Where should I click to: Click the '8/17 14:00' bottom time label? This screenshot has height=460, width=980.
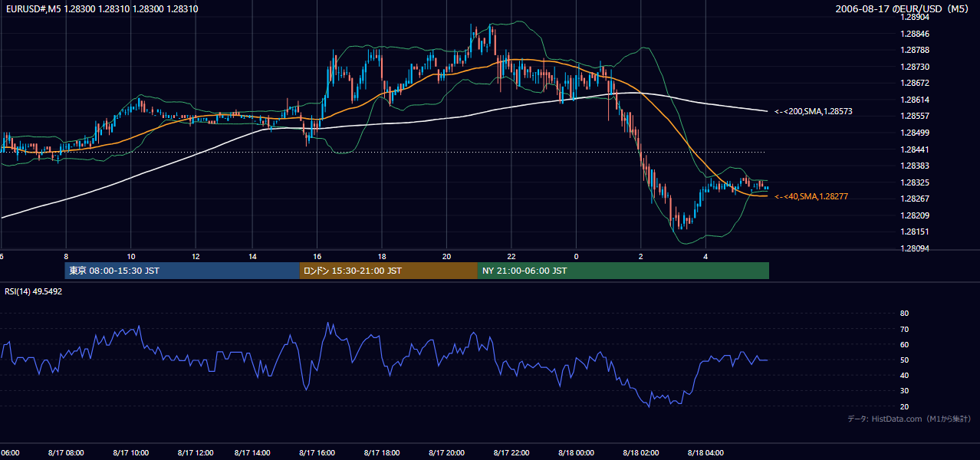[x=253, y=452]
